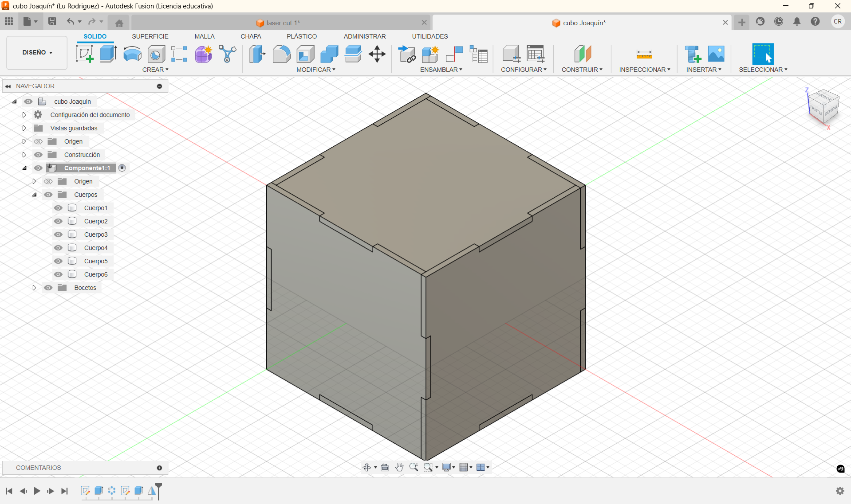Viewport: 851px width, 504px height.
Task: Click the Extrude tool icon
Action: [x=108, y=54]
